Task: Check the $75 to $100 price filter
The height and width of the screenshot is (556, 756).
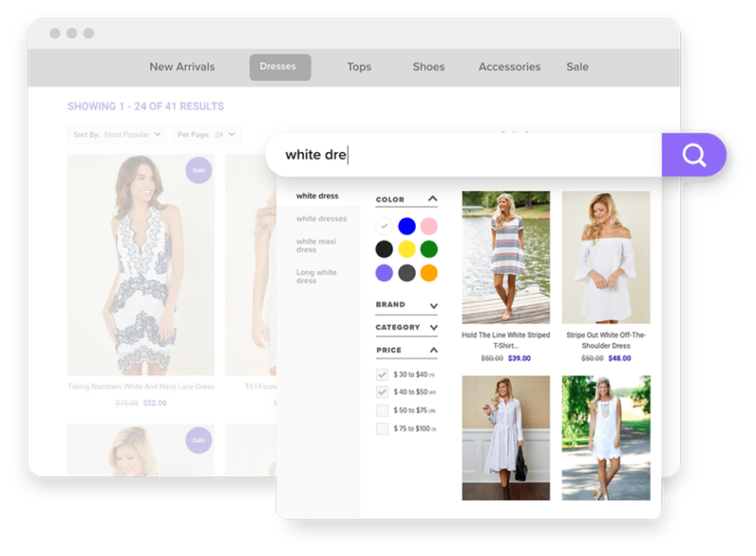Action: (383, 428)
